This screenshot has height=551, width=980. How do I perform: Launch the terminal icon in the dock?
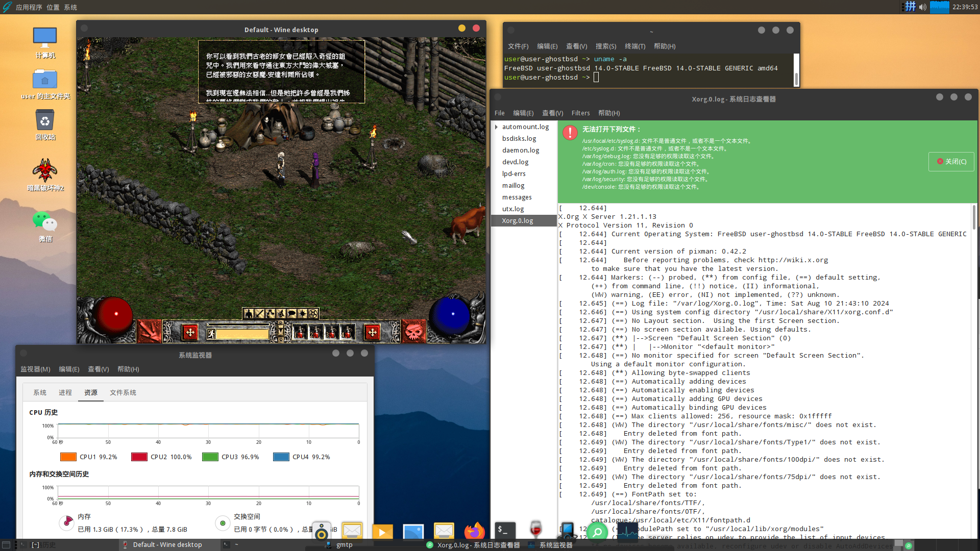click(504, 531)
